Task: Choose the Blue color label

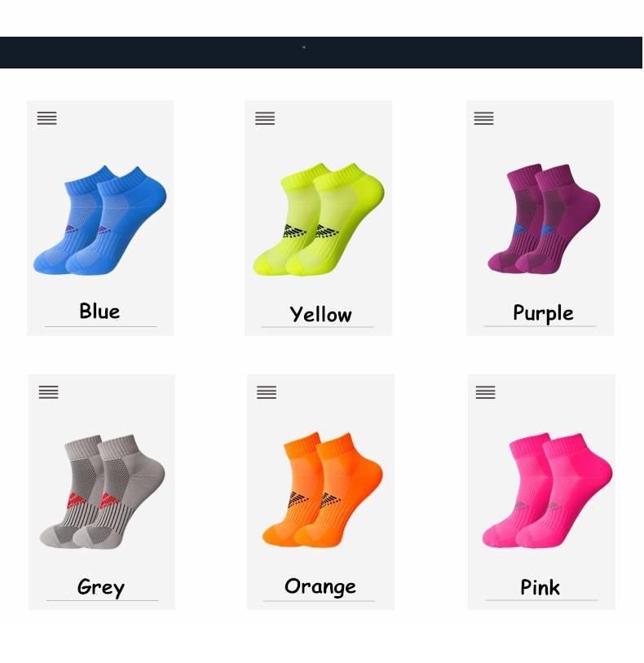Action: point(99,312)
